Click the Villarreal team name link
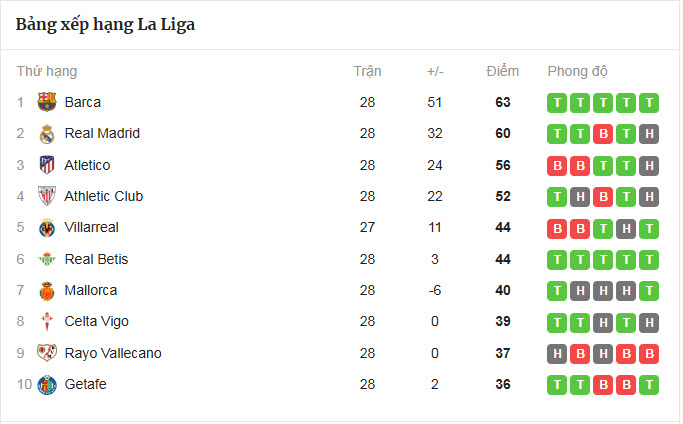The height and width of the screenshot is (424, 683). click(x=91, y=228)
